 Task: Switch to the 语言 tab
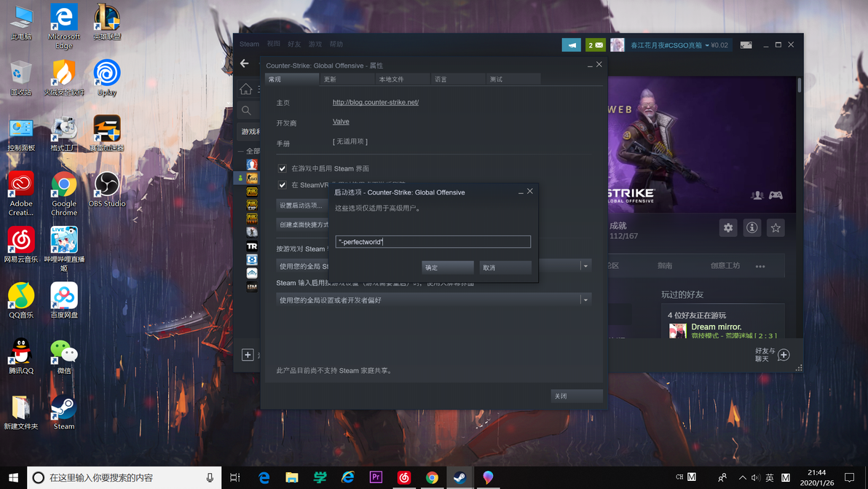[457, 79]
